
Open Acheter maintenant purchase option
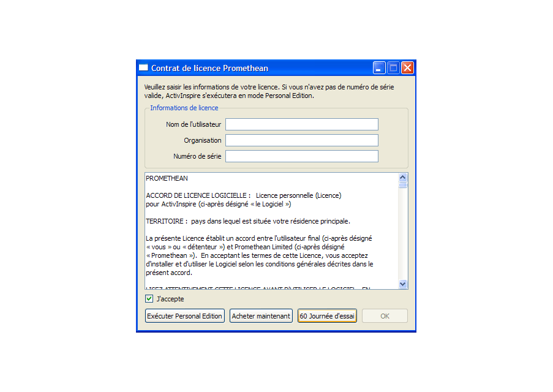point(261,316)
